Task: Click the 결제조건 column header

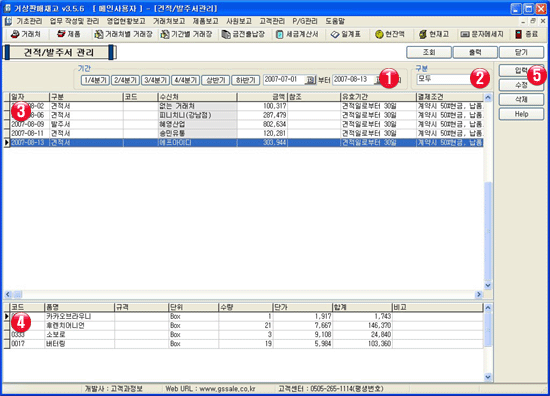Action: 450,97
